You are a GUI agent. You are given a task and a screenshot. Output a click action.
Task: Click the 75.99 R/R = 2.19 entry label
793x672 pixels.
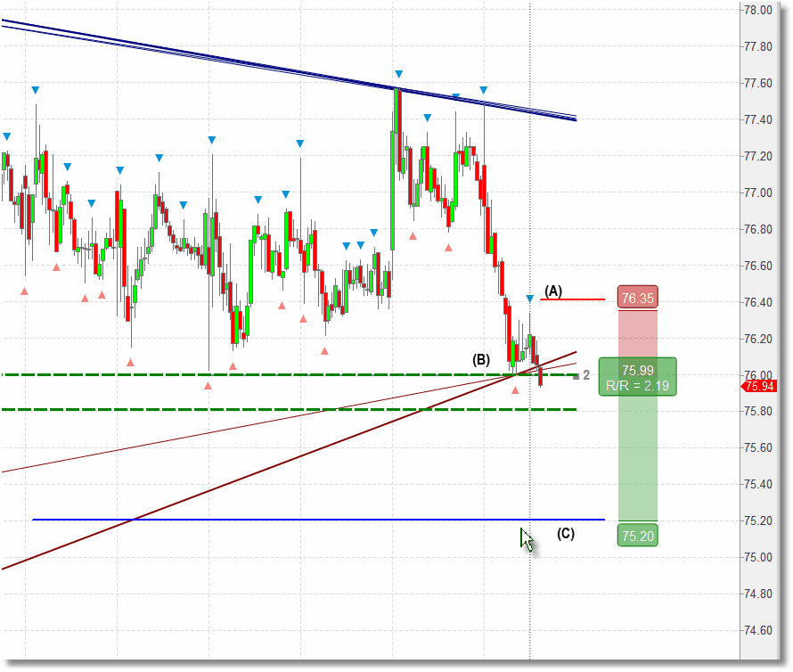click(x=637, y=377)
